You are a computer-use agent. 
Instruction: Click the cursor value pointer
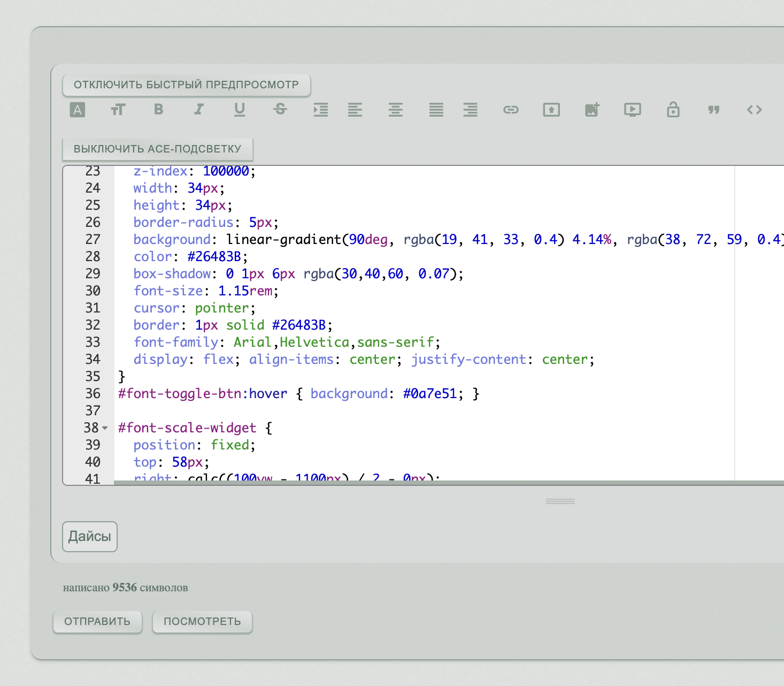click(x=222, y=308)
